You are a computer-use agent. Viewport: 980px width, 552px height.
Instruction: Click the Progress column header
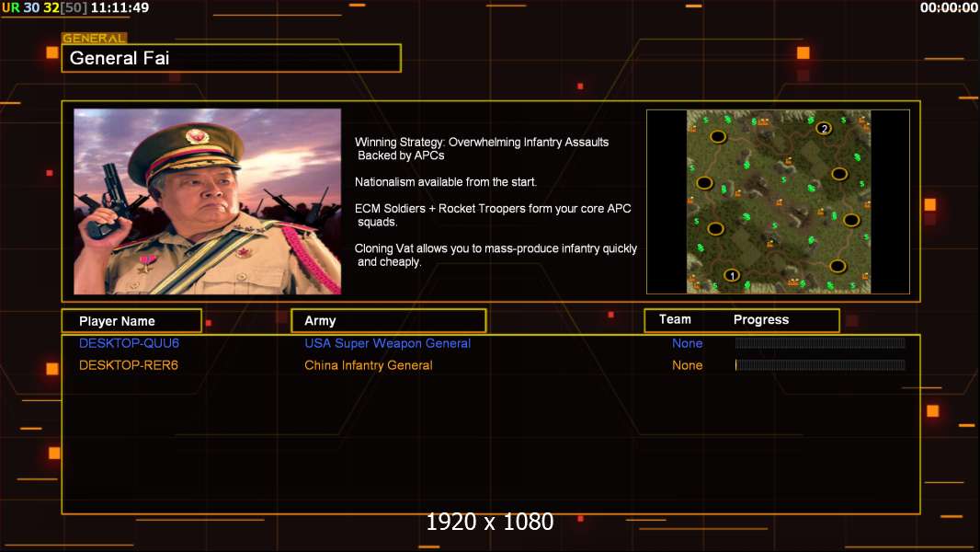pyautogui.click(x=760, y=319)
